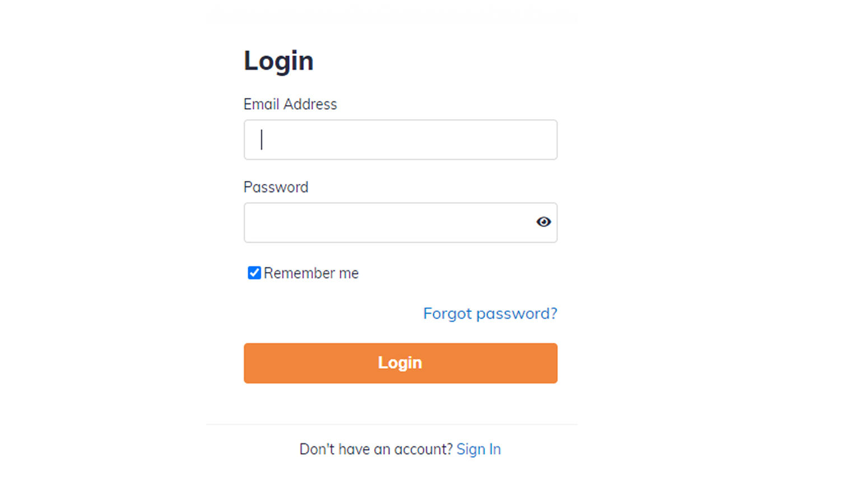
Task: Place the cursor in the email box
Action: [400, 139]
